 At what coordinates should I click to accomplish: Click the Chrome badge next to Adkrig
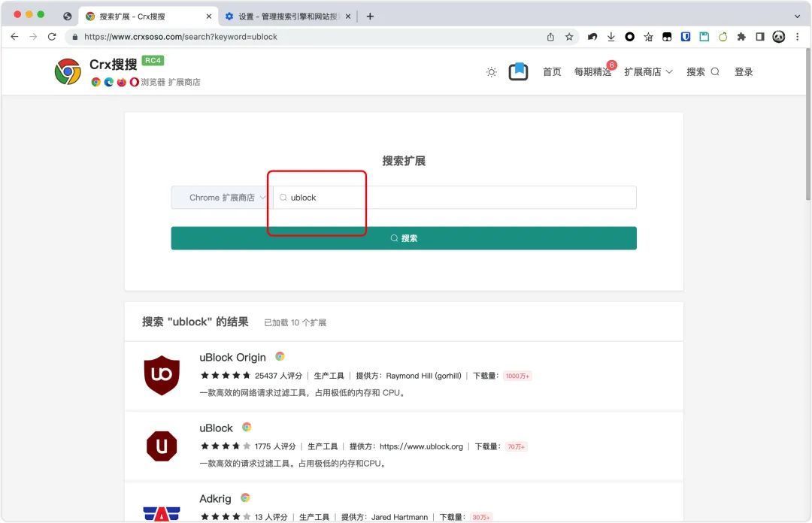pyautogui.click(x=245, y=497)
